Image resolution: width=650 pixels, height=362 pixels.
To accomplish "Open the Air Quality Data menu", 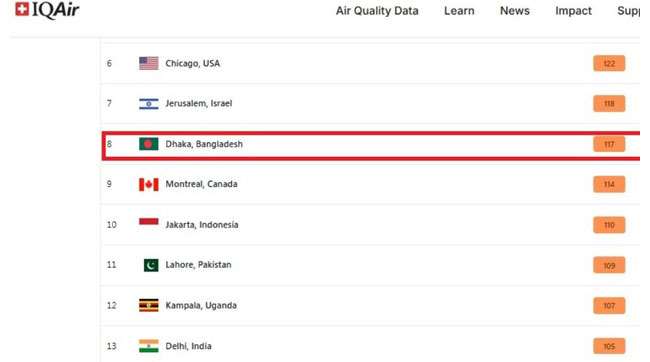I will point(377,11).
